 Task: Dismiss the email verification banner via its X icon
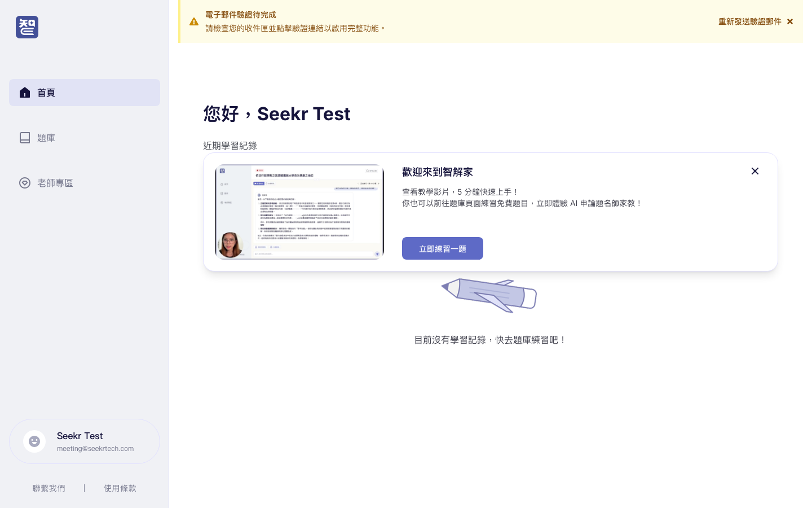pyautogui.click(x=789, y=21)
